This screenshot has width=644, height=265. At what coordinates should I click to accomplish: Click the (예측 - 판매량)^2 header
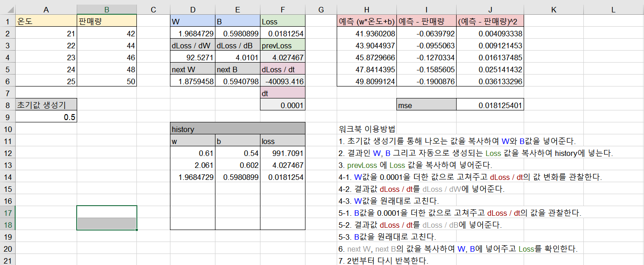[x=490, y=21]
